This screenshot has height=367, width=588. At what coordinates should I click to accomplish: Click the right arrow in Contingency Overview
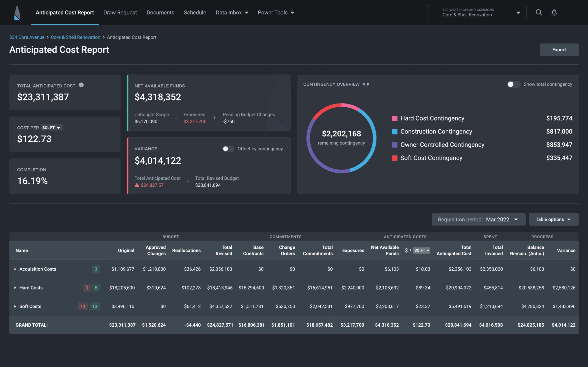click(368, 84)
